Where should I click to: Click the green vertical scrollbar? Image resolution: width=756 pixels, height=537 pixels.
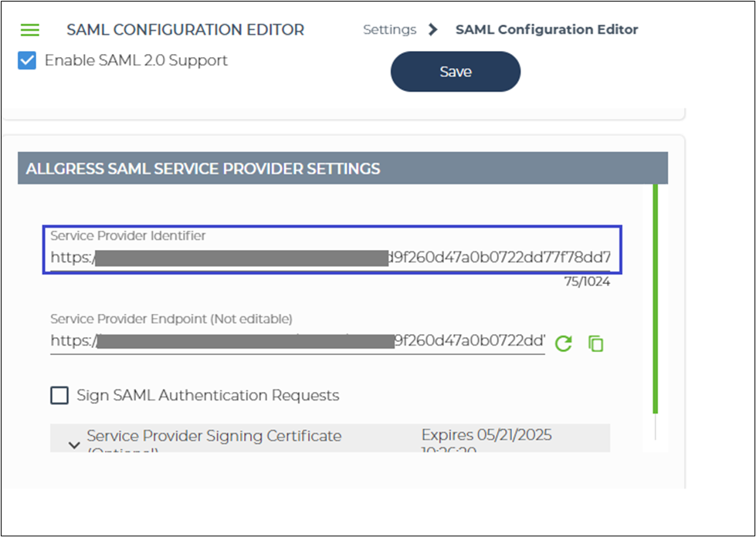coord(656,301)
